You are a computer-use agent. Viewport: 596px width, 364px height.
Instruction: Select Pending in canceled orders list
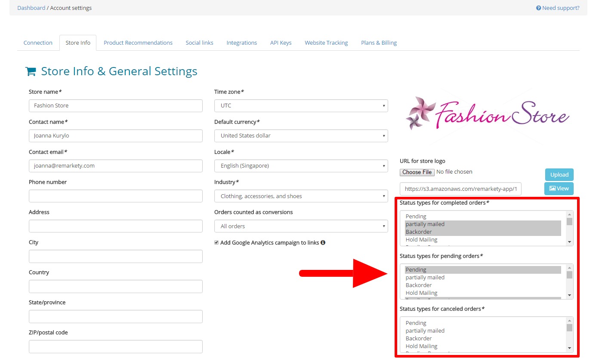tap(483, 323)
